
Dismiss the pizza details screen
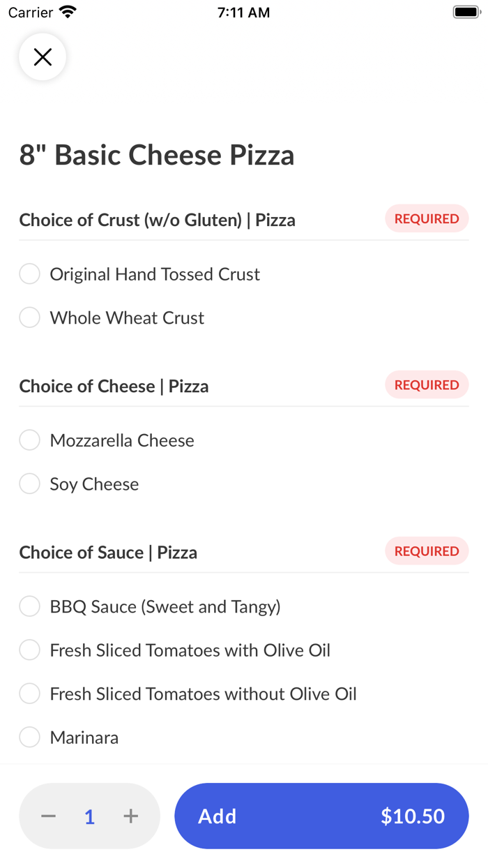43,57
